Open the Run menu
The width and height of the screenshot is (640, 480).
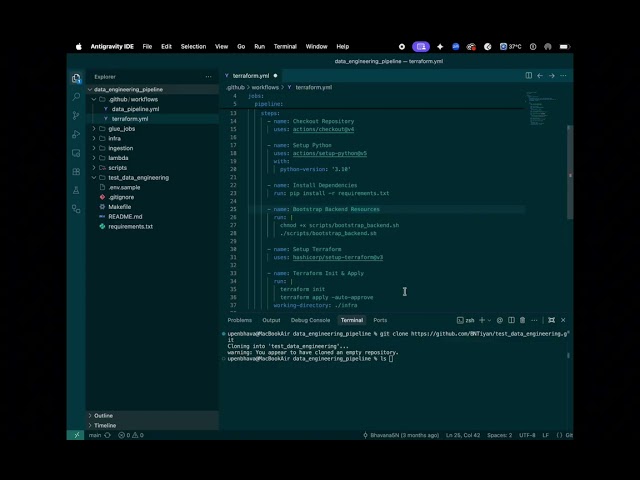coord(260,47)
